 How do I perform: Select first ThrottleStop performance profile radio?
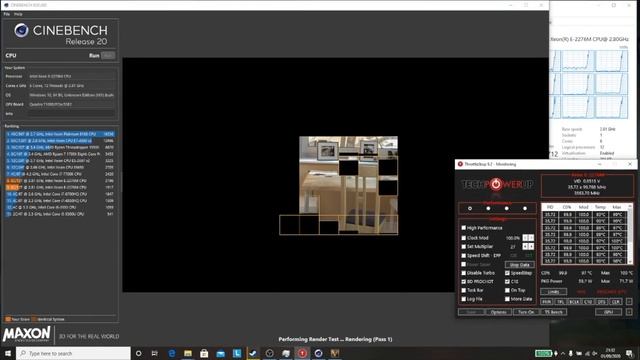coord(470,209)
